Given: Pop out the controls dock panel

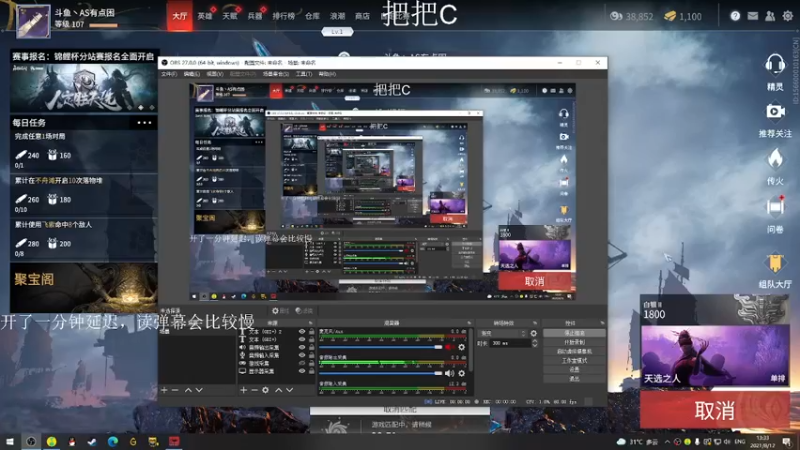Looking at the screenshot, I should [602, 323].
